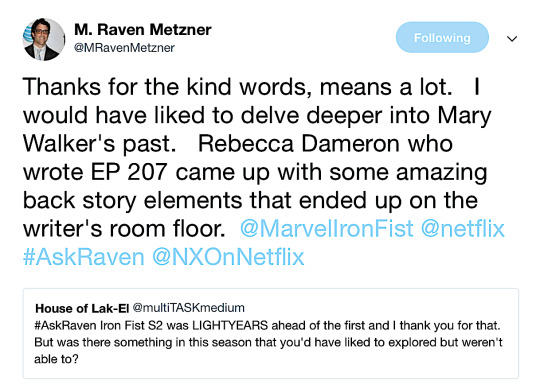Image resolution: width=540 pixels, height=388 pixels.
Task: Open the @MRavenMetzner handle link
Action: pos(124,48)
